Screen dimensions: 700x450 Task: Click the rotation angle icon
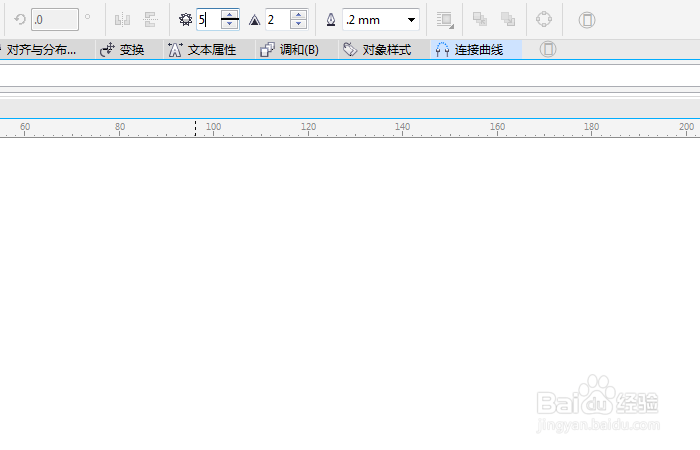[x=20, y=20]
